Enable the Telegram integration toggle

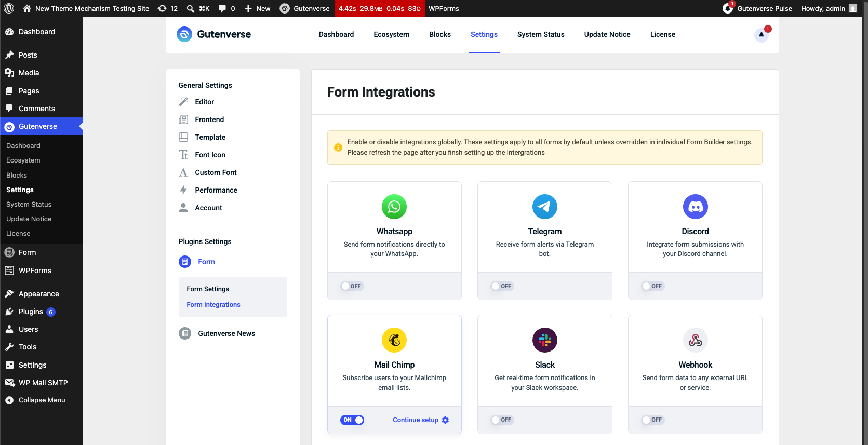coord(502,286)
